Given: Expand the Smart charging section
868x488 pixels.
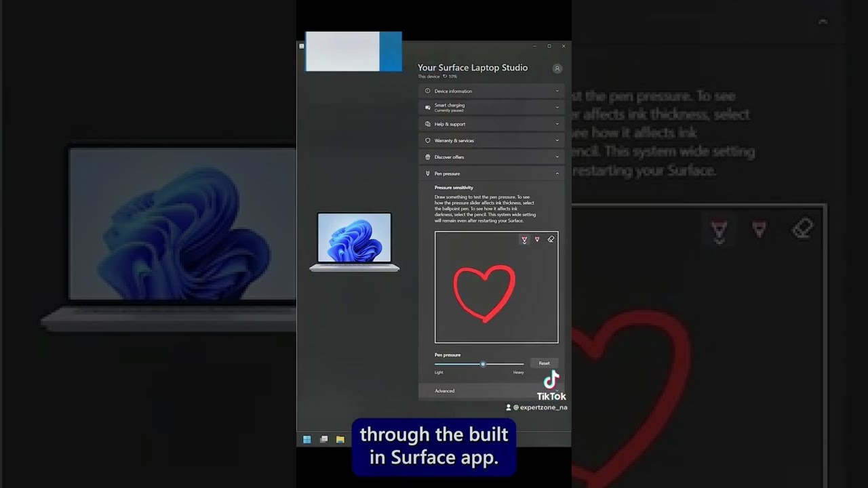Looking at the screenshot, I should [491, 107].
